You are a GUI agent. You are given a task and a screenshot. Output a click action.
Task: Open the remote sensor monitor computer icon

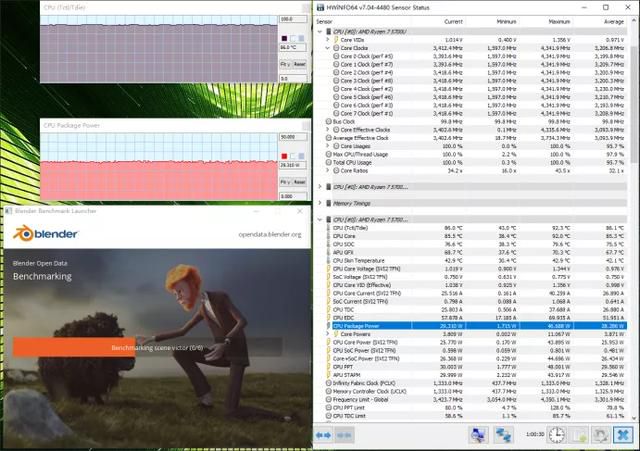pyautogui.click(x=478, y=435)
